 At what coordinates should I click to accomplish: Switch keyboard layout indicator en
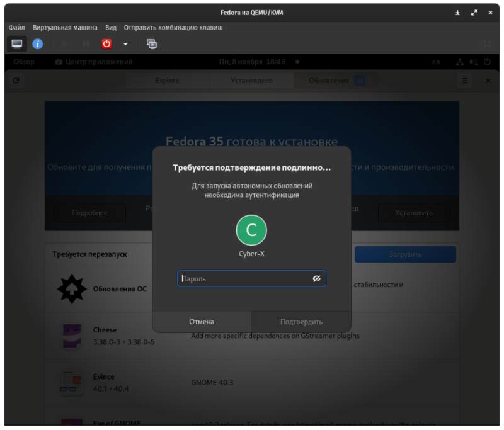pyautogui.click(x=436, y=62)
